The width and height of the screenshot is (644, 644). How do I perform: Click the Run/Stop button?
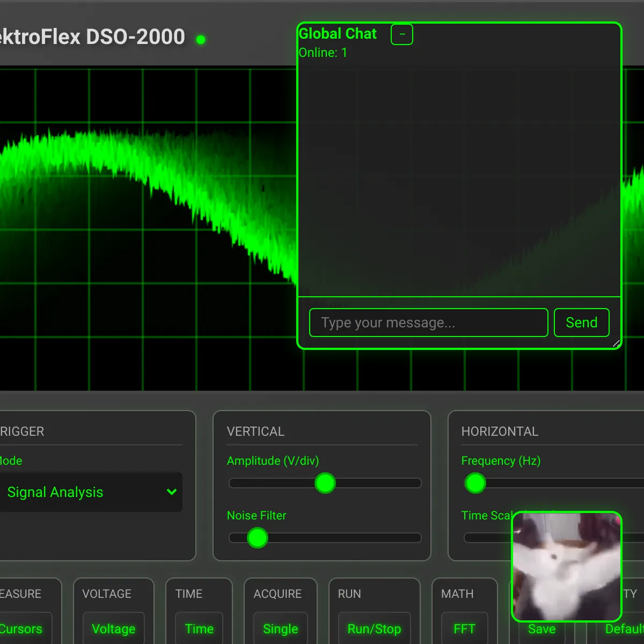pos(374,628)
